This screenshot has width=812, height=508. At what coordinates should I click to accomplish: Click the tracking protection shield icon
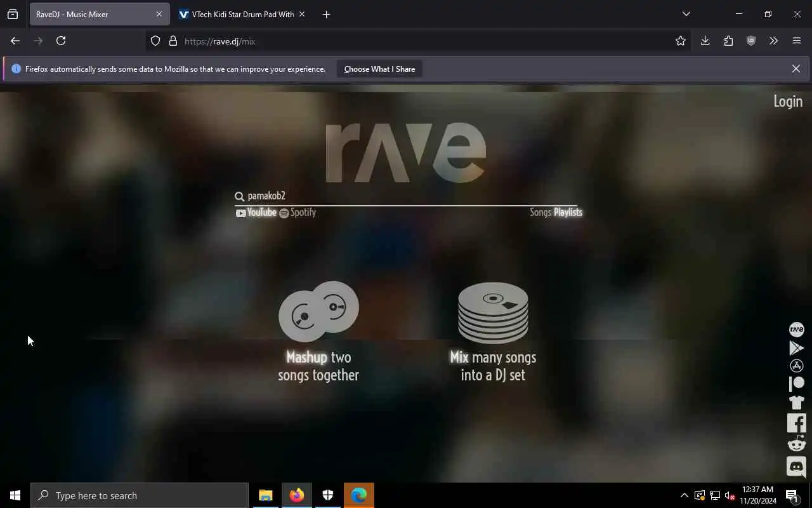click(155, 41)
